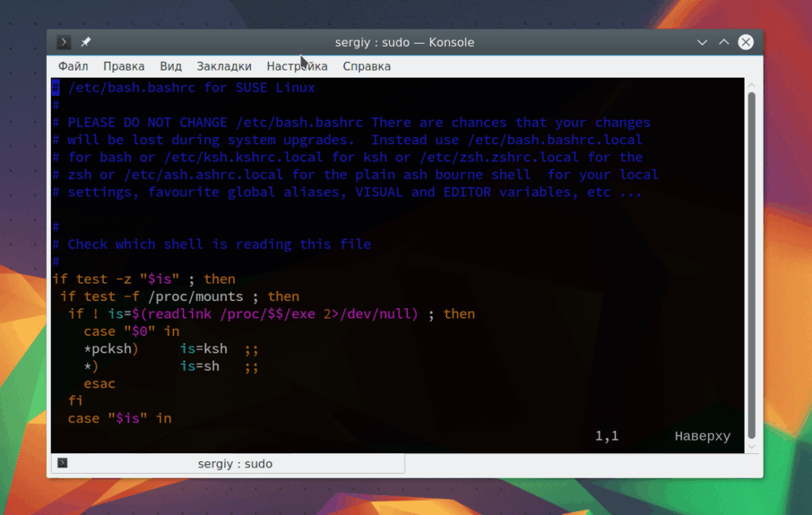812x515 pixels.
Task: Click '/etc/ash.ashrc.local' in the comment
Action: pos(204,174)
